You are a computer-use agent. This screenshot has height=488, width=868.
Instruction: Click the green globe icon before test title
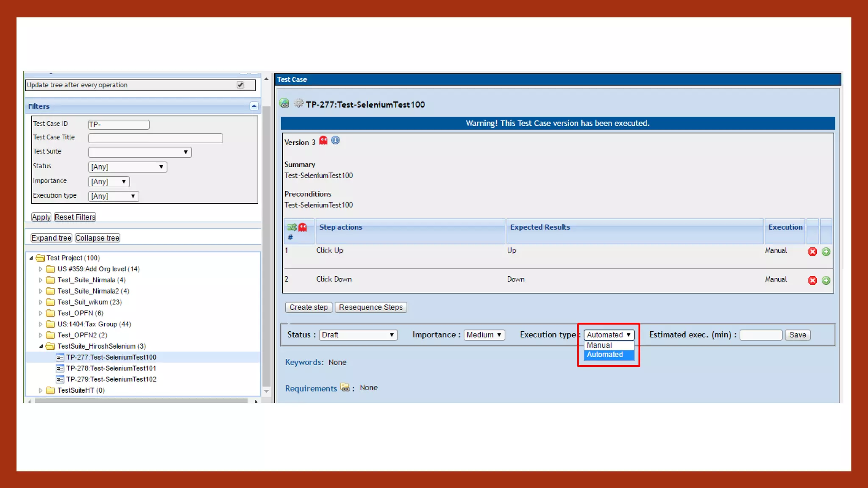tap(284, 103)
